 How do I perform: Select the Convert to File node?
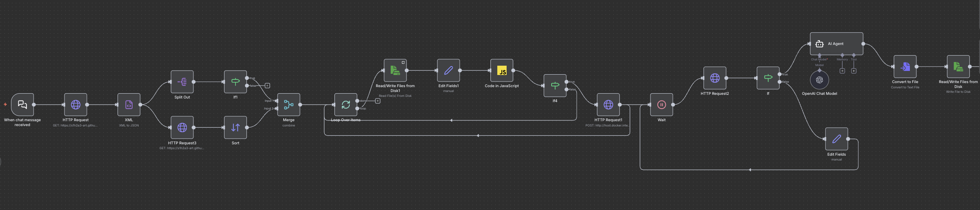905,67
